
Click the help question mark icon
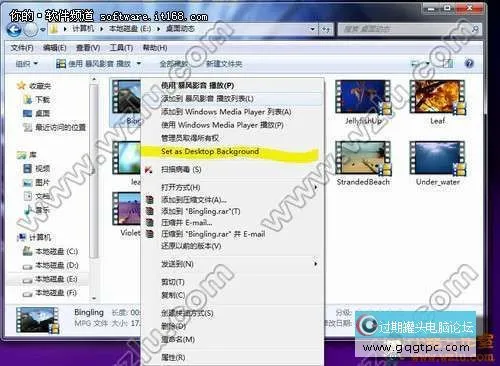tap(469, 63)
